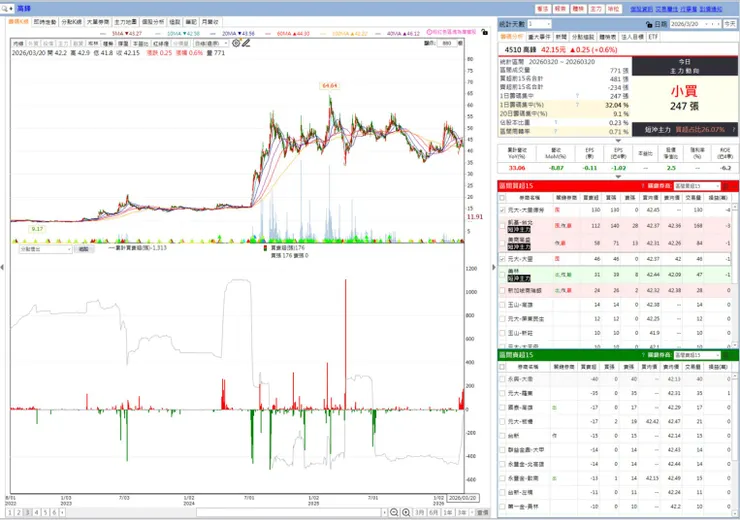Click the padlock icon above the chart
The image size is (740, 520).
pyautogui.click(x=484, y=32)
